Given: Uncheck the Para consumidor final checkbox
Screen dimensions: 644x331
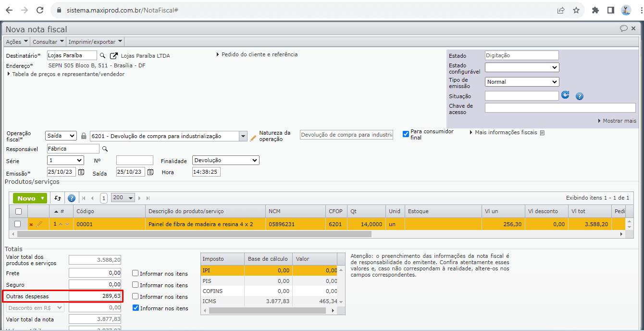Looking at the screenshot, I should click(x=406, y=134).
